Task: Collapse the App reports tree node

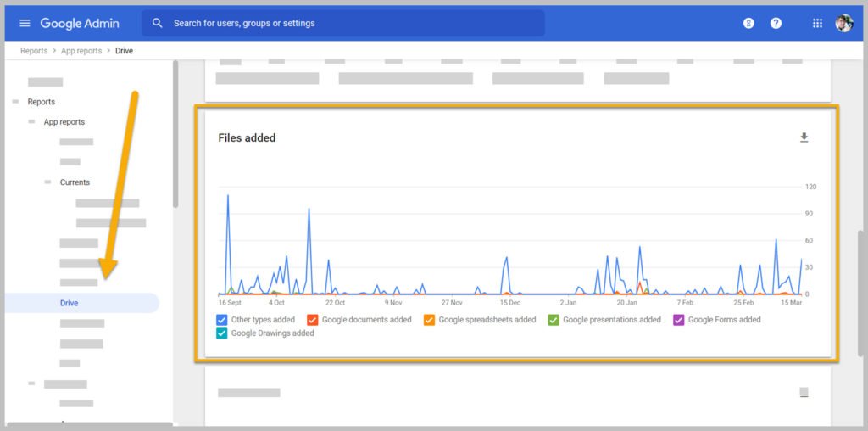Action: pyautogui.click(x=31, y=122)
